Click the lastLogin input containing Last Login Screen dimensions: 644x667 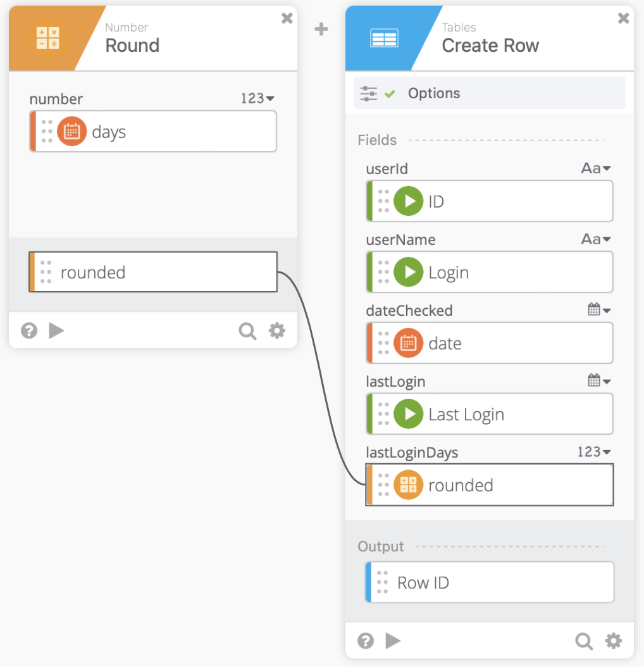490,415
